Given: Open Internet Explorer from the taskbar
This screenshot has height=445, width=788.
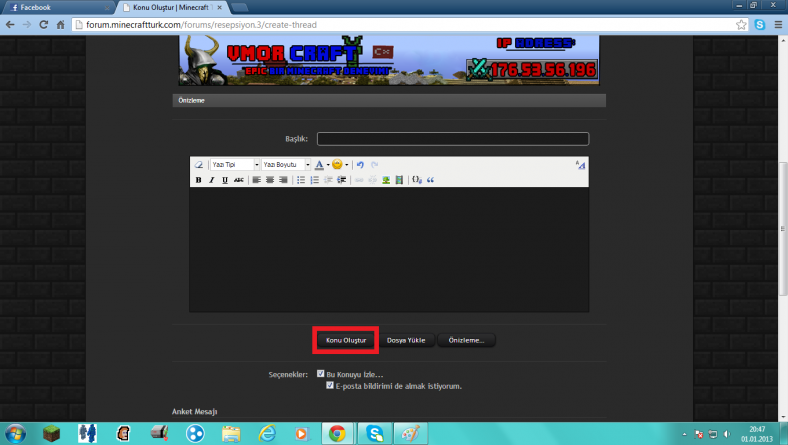Looking at the screenshot, I should pos(267,433).
